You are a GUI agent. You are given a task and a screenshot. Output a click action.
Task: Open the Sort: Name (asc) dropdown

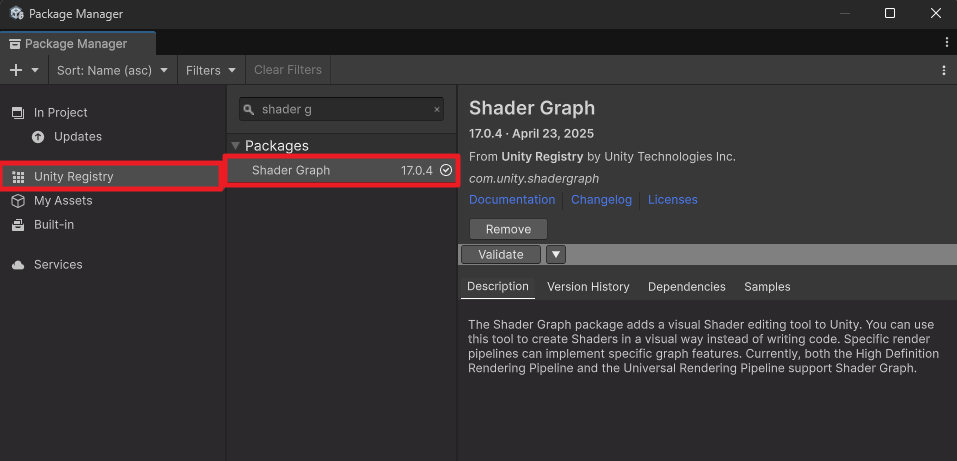click(x=112, y=70)
